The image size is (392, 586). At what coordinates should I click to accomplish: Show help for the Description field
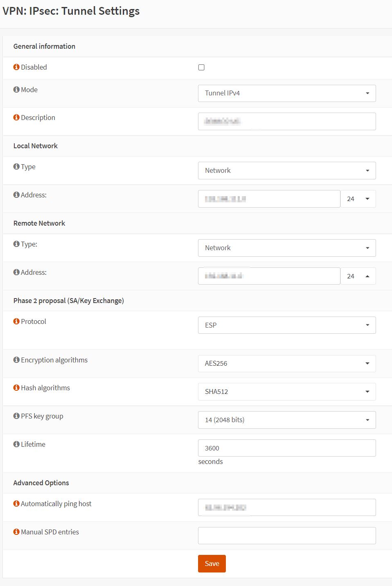(16, 118)
